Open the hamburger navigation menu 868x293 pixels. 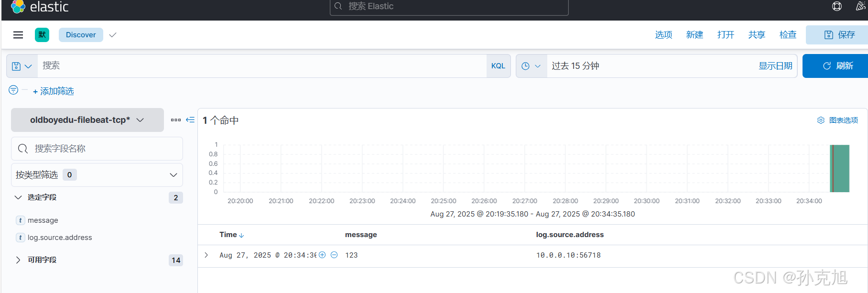click(18, 35)
